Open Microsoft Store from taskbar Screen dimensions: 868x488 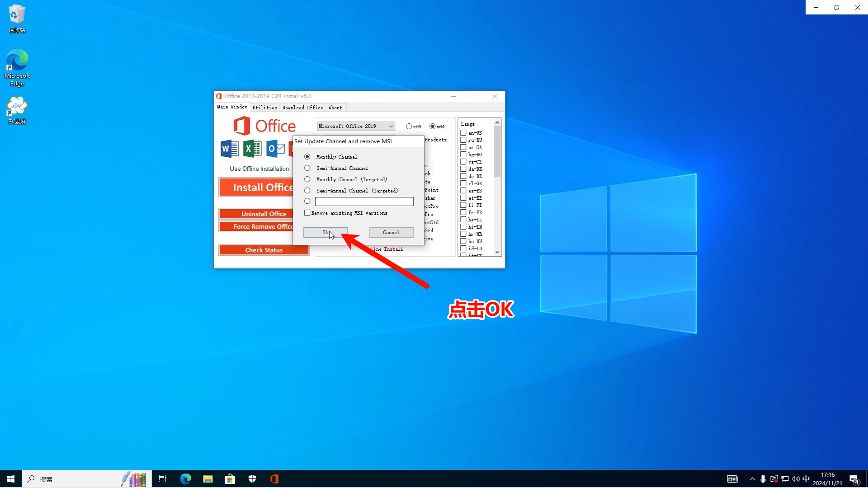230,479
